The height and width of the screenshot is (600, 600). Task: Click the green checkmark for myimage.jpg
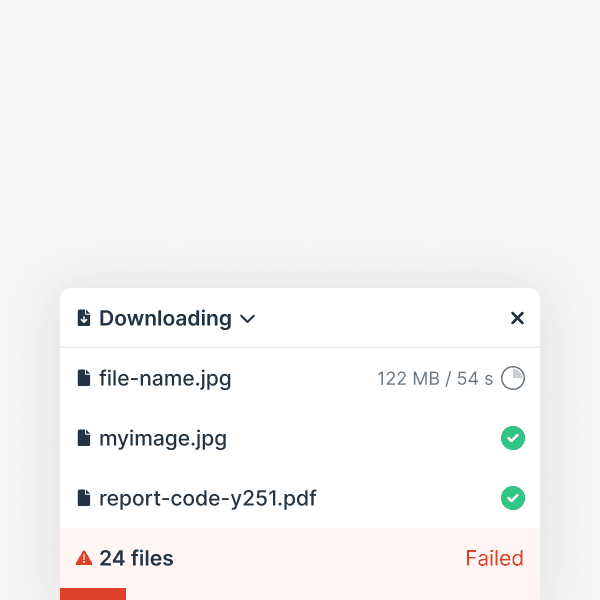point(513,438)
